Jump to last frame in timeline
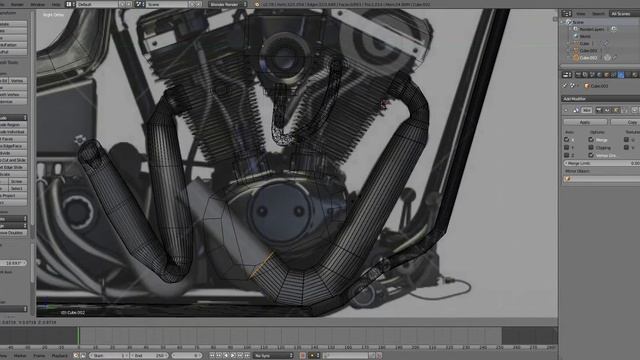 247,356
